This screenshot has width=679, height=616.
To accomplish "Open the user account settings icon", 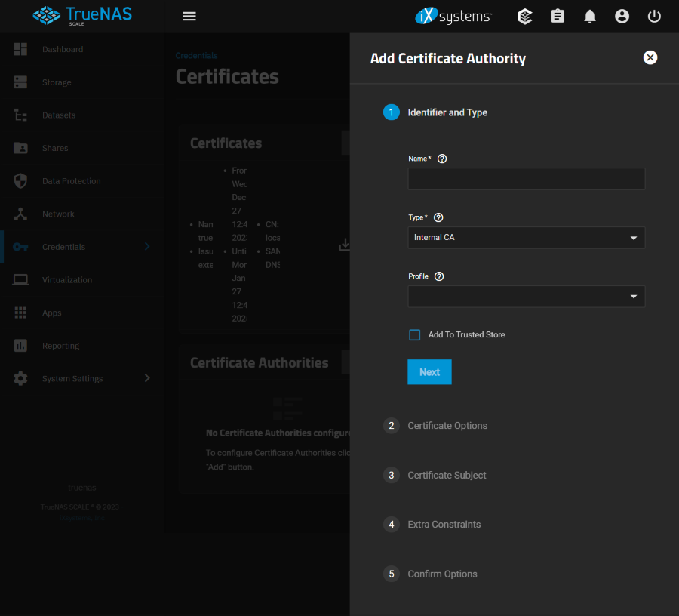I will click(x=622, y=16).
